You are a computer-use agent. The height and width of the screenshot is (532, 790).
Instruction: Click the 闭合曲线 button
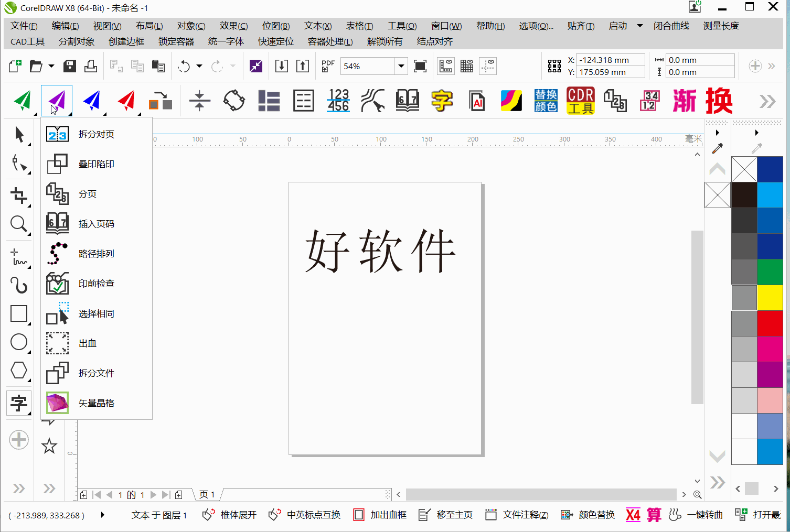point(671,26)
